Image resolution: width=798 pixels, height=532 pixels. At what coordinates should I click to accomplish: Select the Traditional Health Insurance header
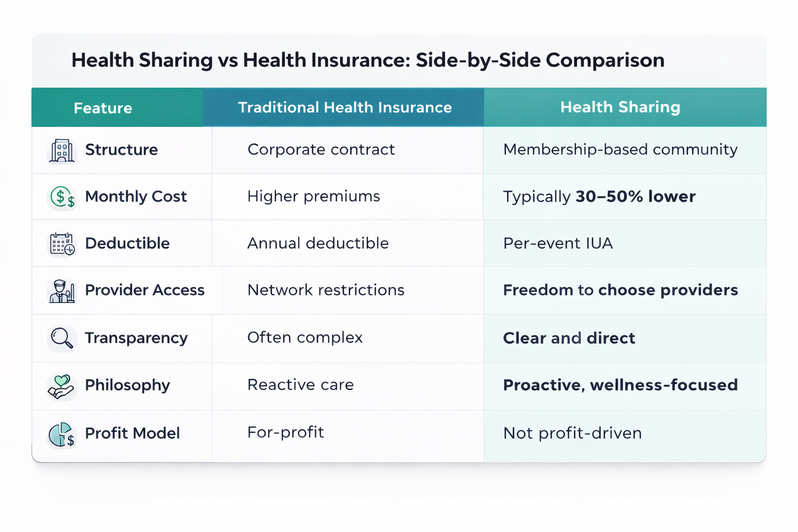(344, 108)
